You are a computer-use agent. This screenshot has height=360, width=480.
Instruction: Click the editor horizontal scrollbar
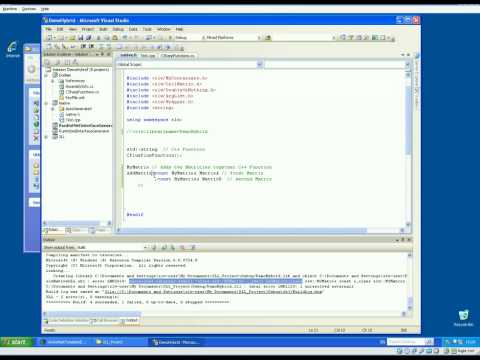click(x=260, y=230)
